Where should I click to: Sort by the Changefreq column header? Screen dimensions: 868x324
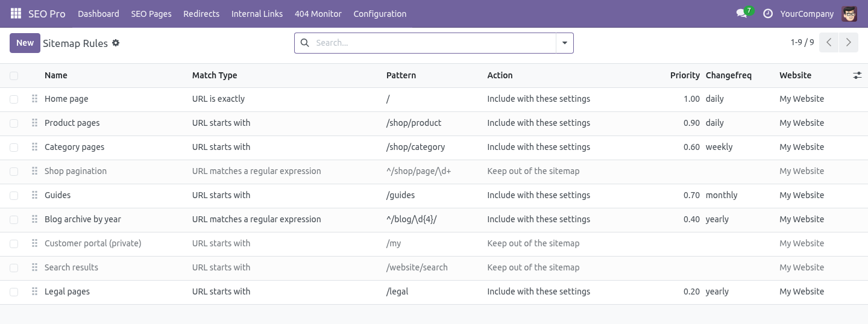729,75
